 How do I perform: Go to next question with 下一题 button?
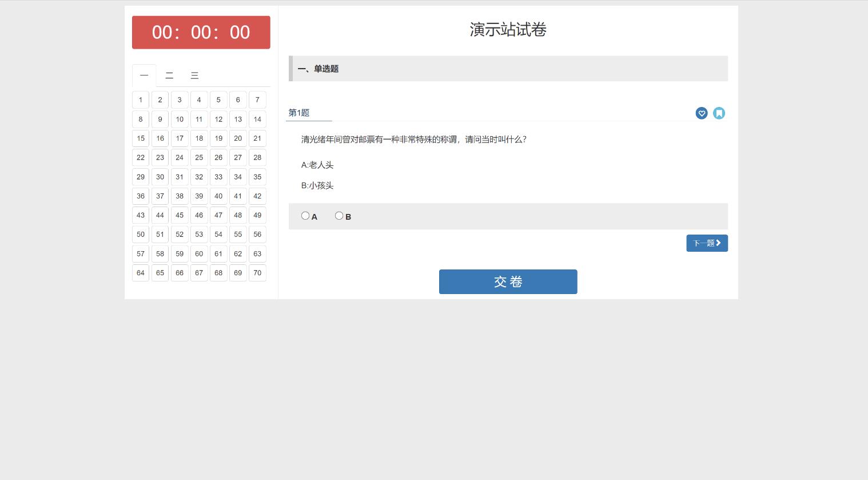coord(707,243)
